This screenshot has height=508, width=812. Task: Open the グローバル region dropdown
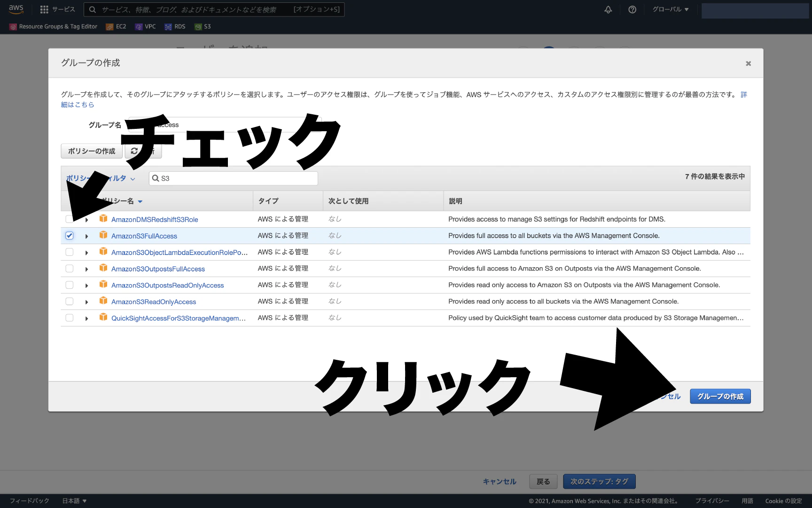pyautogui.click(x=671, y=9)
